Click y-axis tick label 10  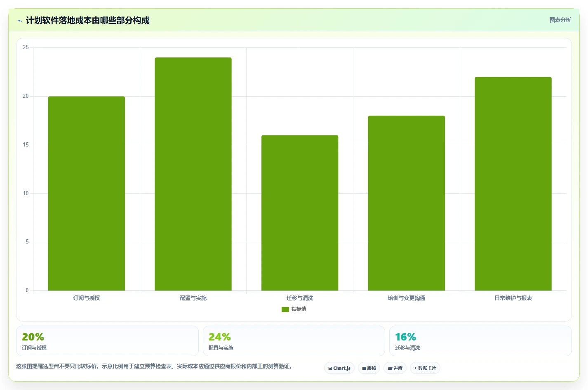26,193
